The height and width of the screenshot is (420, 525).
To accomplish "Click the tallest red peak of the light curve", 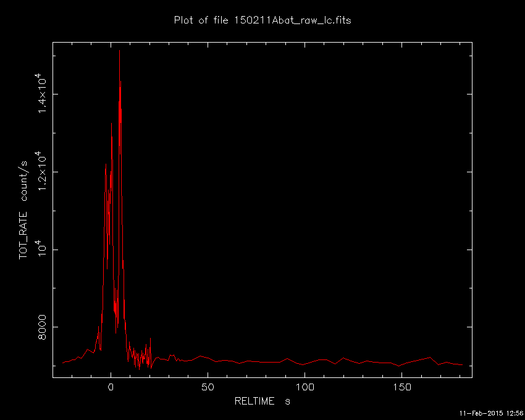I will (x=120, y=51).
